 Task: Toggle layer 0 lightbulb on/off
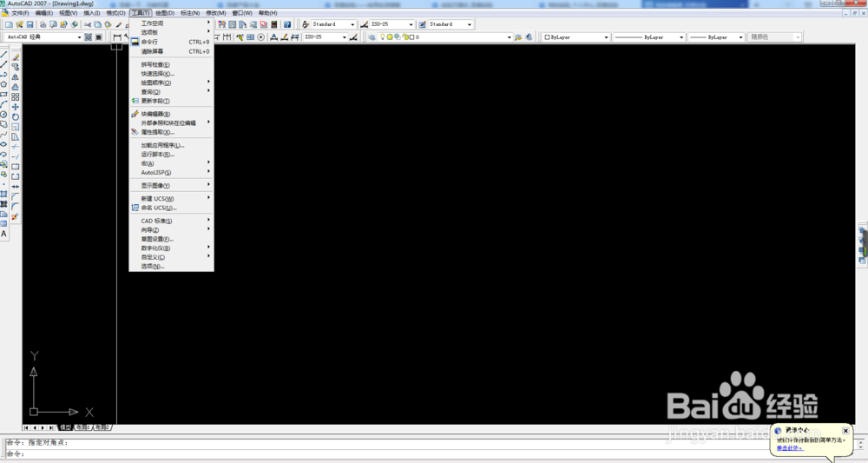383,37
